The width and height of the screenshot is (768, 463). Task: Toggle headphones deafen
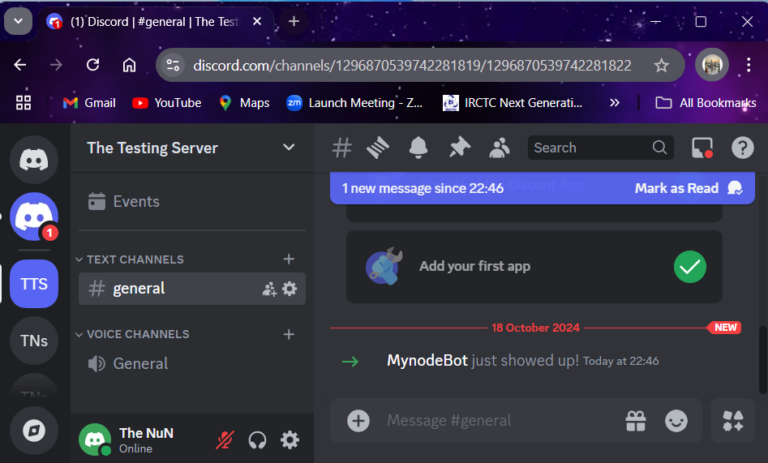click(257, 440)
